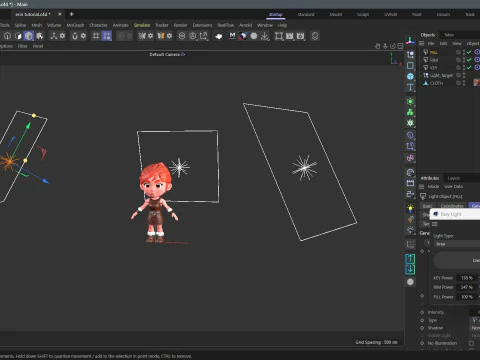Click the M plugin icon
This screenshot has height=360, width=480.
tap(232, 35)
